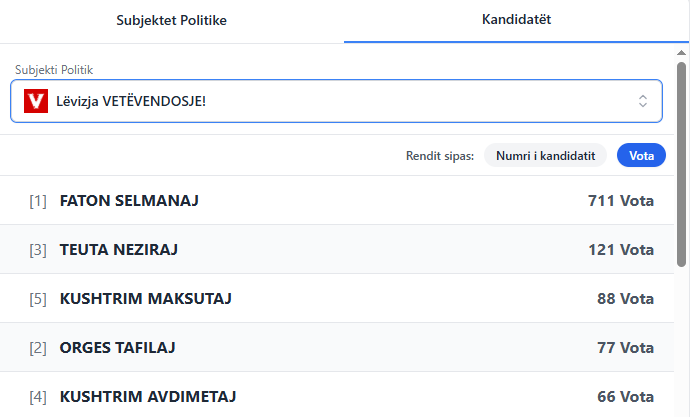Sort by Numri i kandidatit
This screenshot has height=417, width=690.
click(545, 155)
